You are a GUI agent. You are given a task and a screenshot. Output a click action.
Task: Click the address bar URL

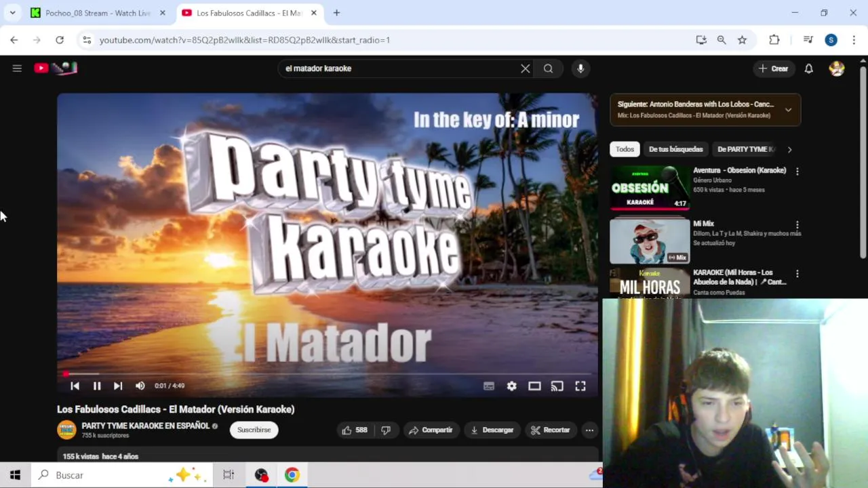point(245,40)
